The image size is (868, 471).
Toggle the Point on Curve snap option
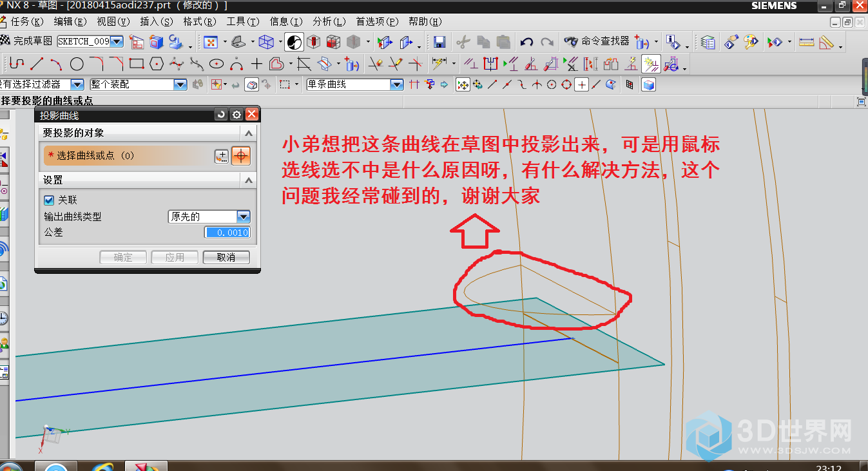pyautogui.click(x=597, y=84)
